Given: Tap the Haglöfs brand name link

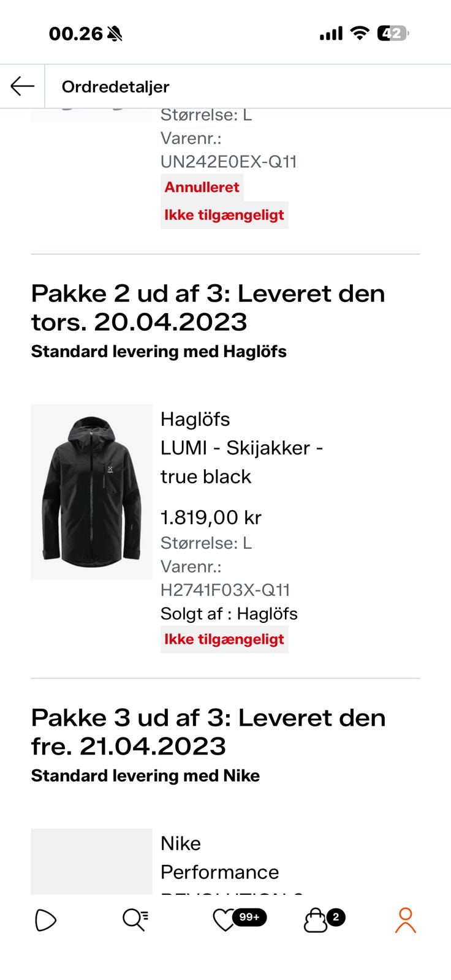Looking at the screenshot, I should click(195, 419).
